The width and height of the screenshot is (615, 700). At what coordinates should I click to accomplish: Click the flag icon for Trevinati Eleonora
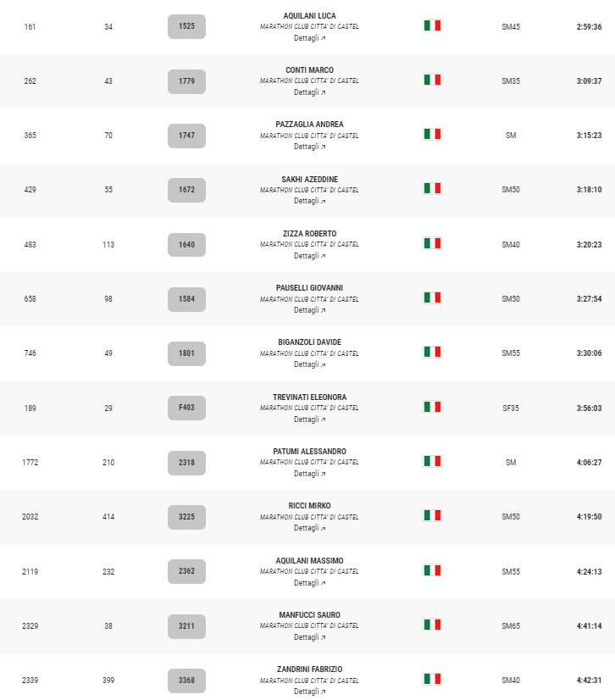[432, 407]
